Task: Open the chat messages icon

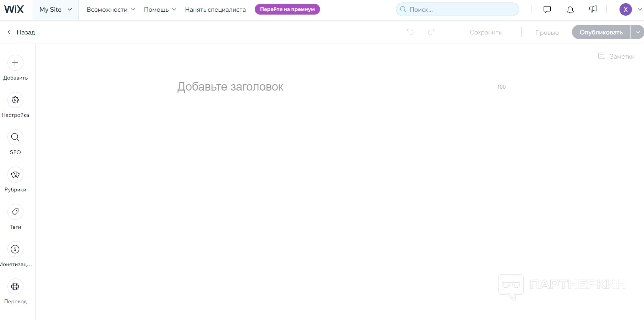Action: coord(547,10)
